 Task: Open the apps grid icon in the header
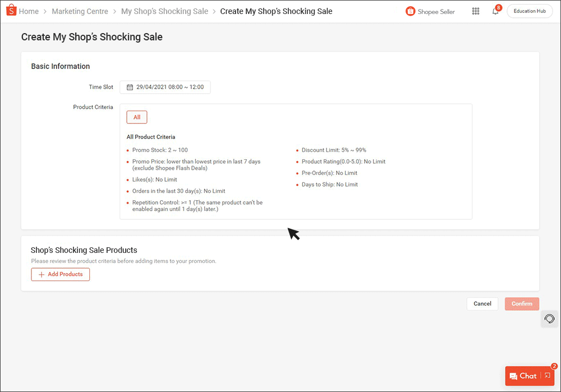pyautogui.click(x=476, y=11)
